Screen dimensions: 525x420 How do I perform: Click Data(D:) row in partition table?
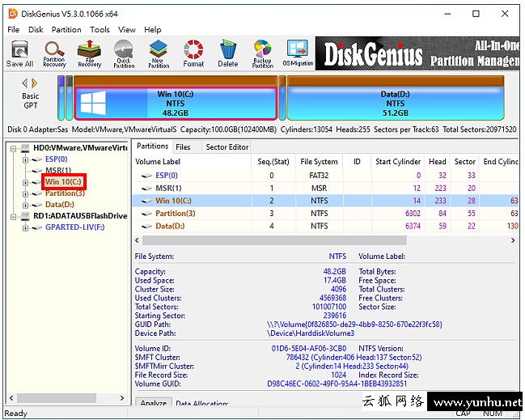(x=325, y=226)
